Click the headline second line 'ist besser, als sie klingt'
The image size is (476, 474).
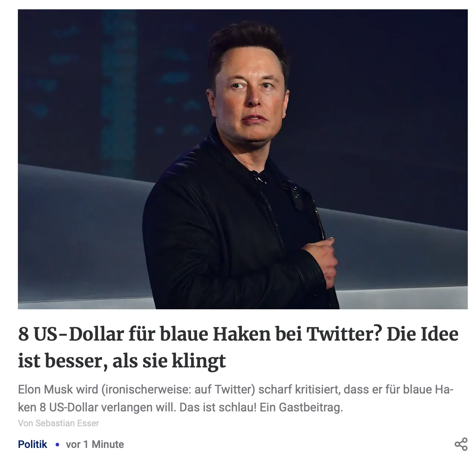pyautogui.click(x=122, y=361)
